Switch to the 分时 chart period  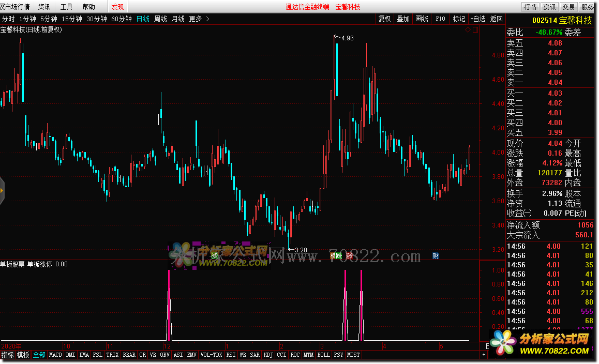tap(8, 19)
